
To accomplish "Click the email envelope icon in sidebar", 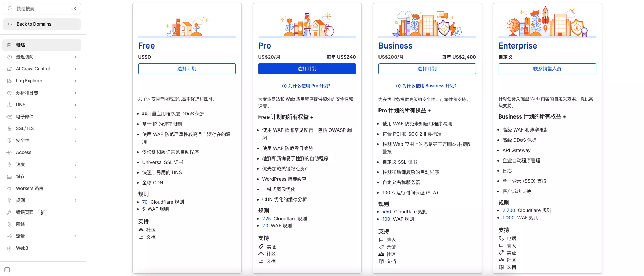I will point(9,117).
